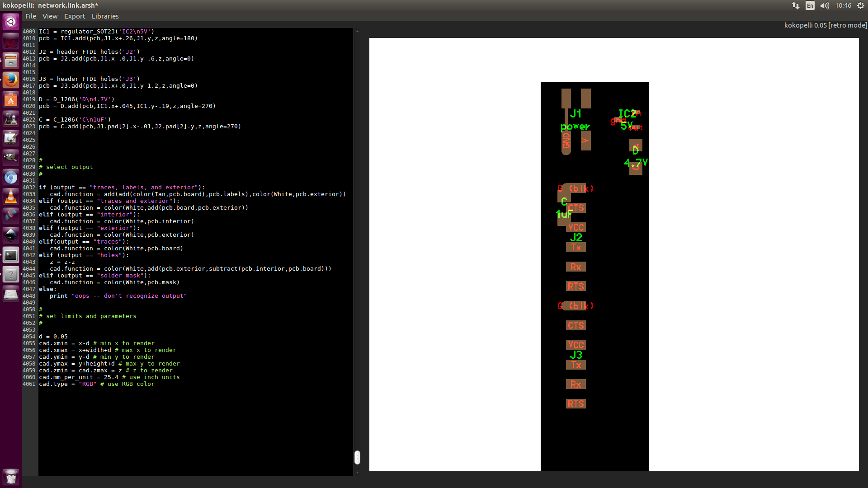Click code line "C = C_1206('C\n1uF')"
The height and width of the screenshot is (488, 868).
pyautogui.click(x=75, y=120)
